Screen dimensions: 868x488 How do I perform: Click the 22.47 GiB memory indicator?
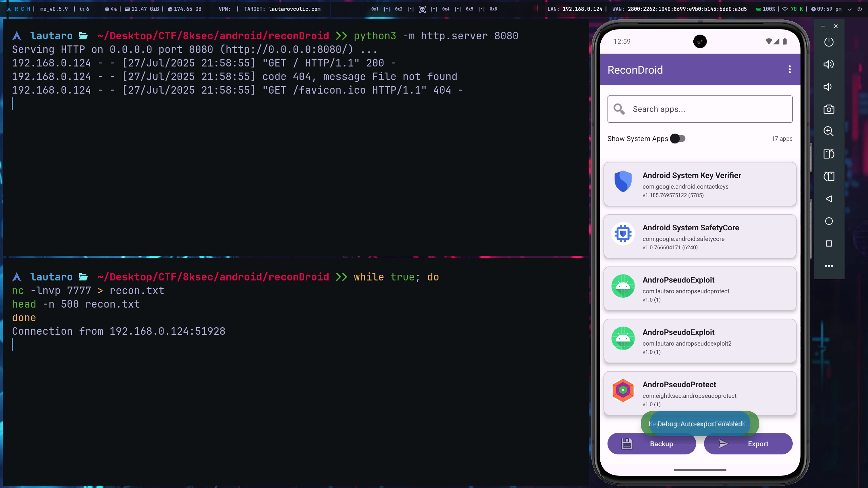pos(142,9)
